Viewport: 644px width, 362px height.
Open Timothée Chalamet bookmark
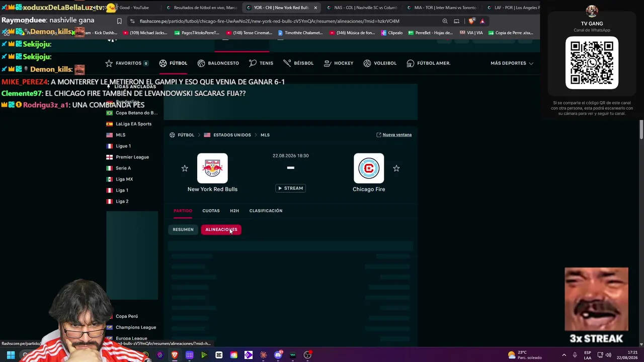300,33
